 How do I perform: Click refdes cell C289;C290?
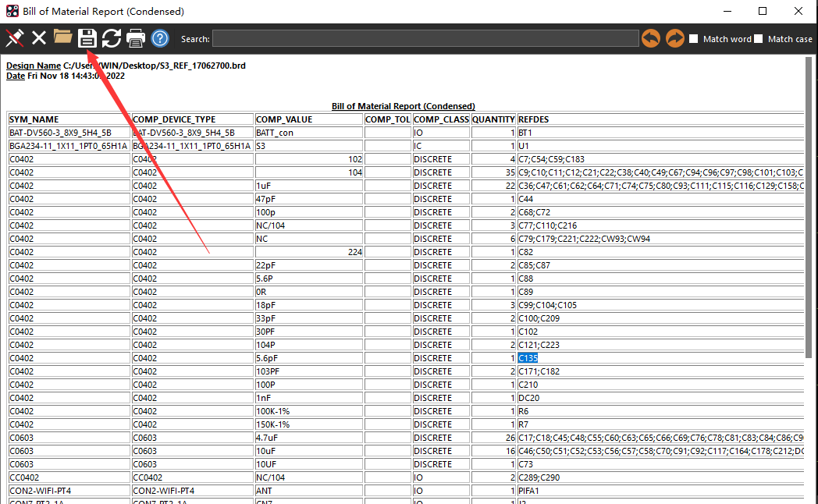660,477
